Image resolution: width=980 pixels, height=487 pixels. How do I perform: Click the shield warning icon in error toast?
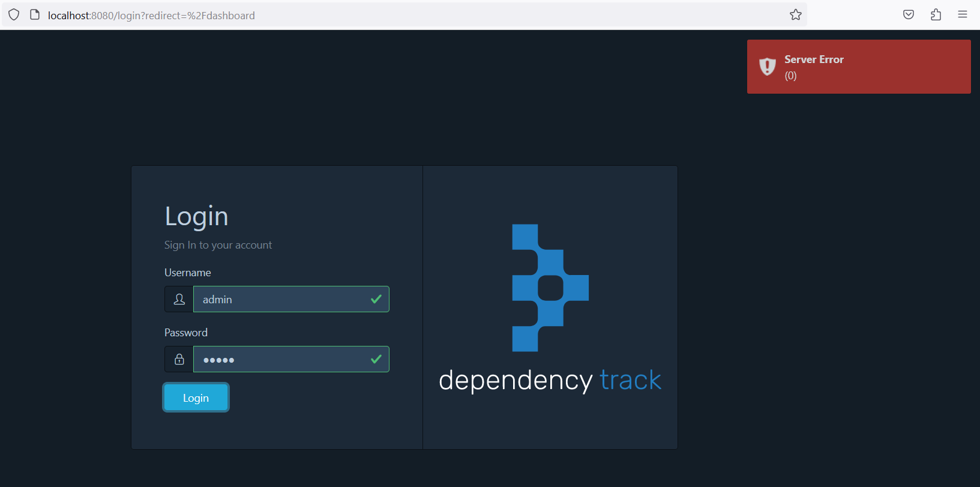coord(768,66)
